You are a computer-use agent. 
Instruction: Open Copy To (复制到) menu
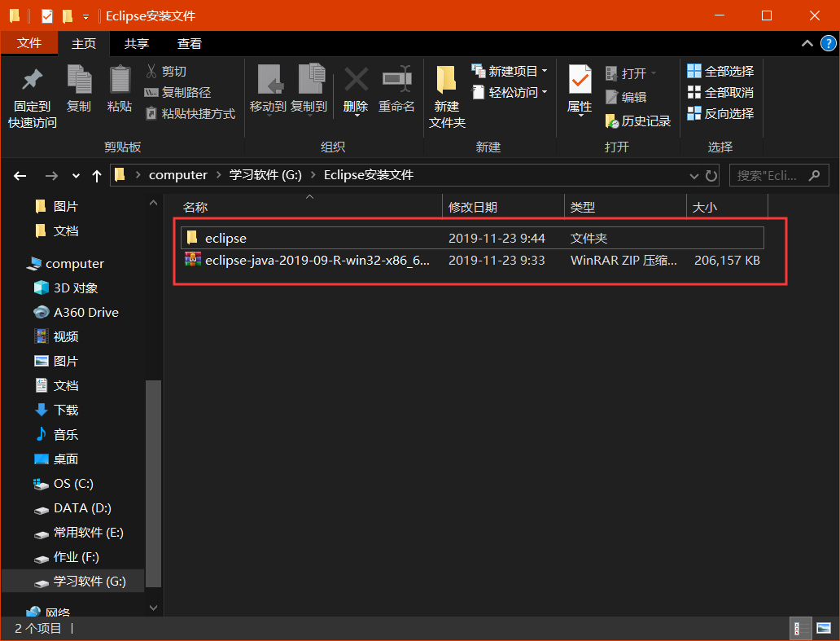click(x=309, y=90)
